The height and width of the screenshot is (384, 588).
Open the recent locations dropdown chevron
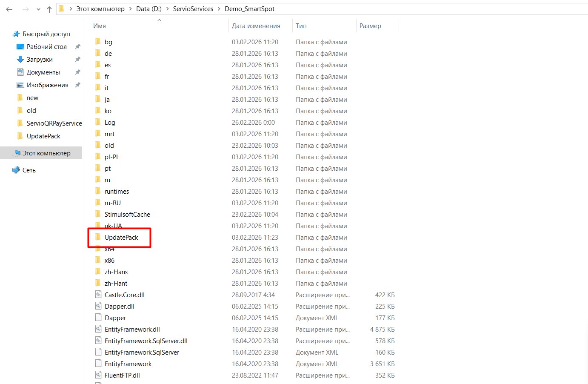(x=38, y=9)
